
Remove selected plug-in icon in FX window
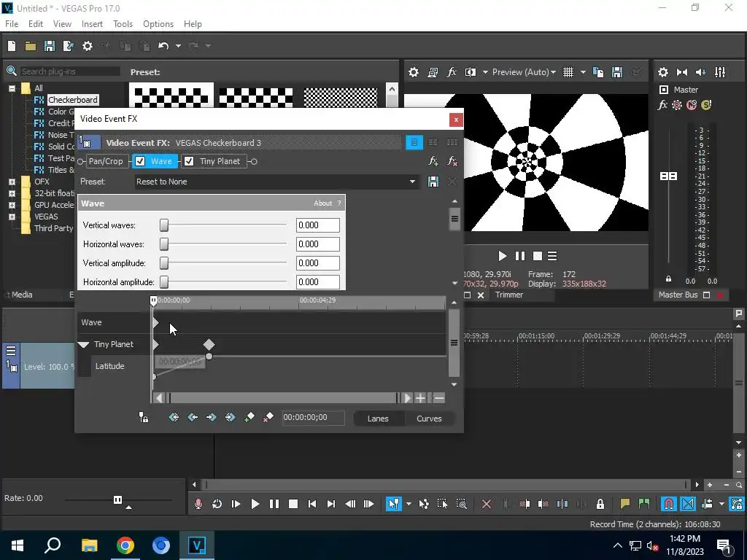pos(452,161)
